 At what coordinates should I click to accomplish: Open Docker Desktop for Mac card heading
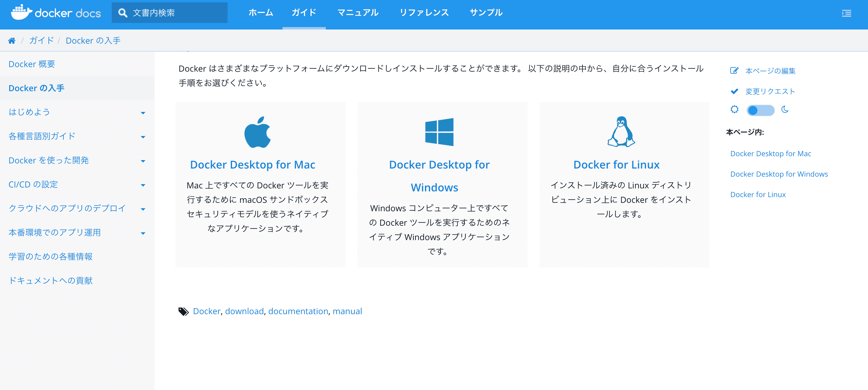click(253, 165)
